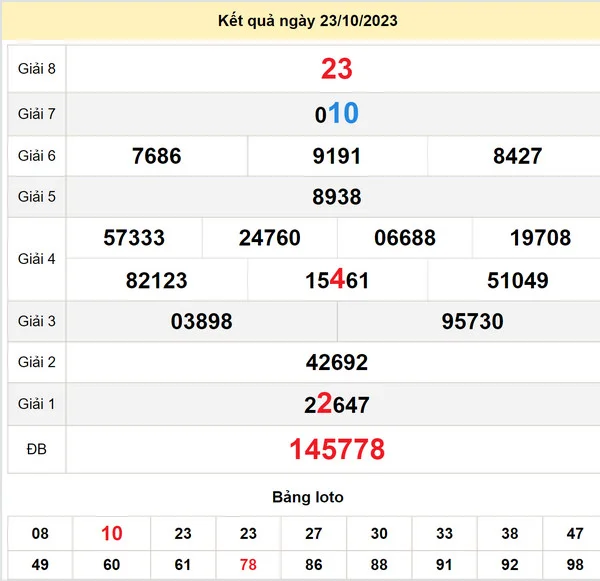Click Giải 5 result 8938
Screen dimensions: 600x581
coord(337,197)
